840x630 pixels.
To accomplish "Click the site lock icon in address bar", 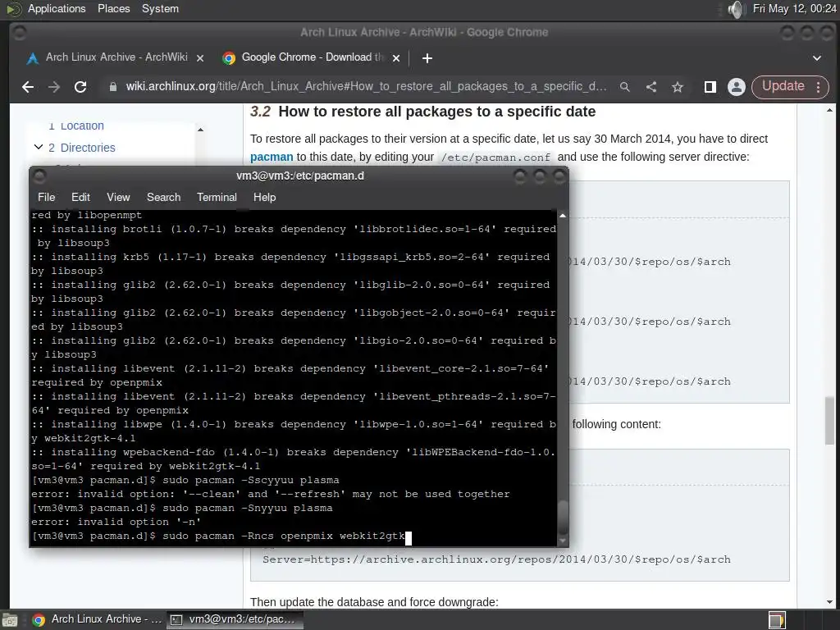I will 112,87.
